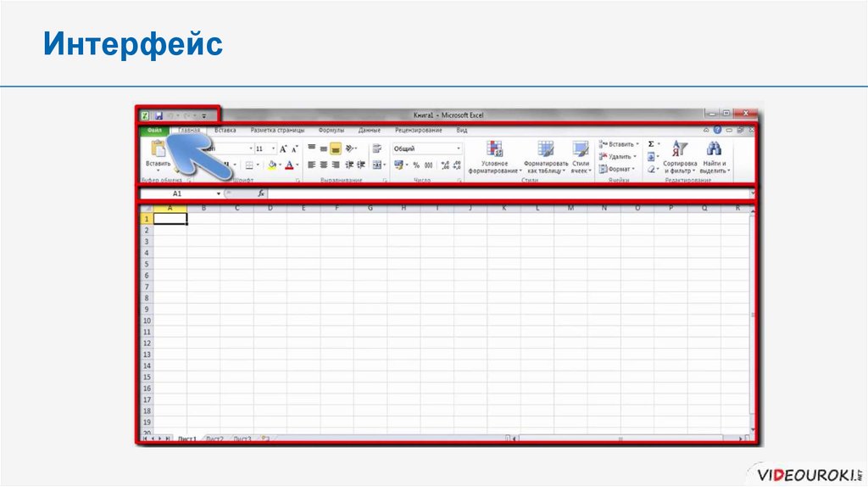The image size is (868, 487).
Task: Click the Fill down icon under AutoSum
Action: coord(651,157)
